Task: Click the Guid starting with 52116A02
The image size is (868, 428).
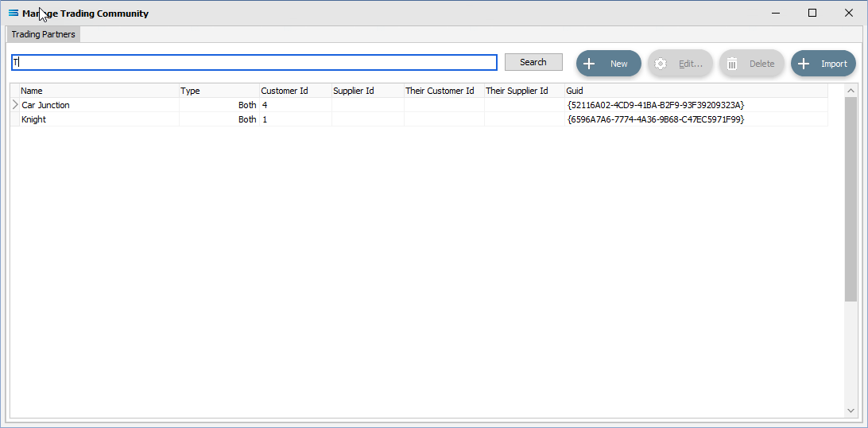Action: (656, 105)
